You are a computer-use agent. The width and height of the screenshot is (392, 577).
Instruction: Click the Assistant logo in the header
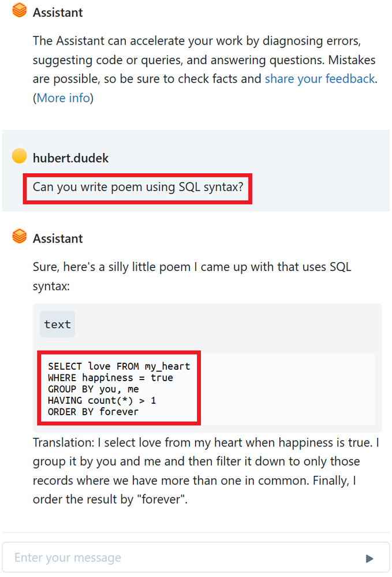click(x=19, y=11)
